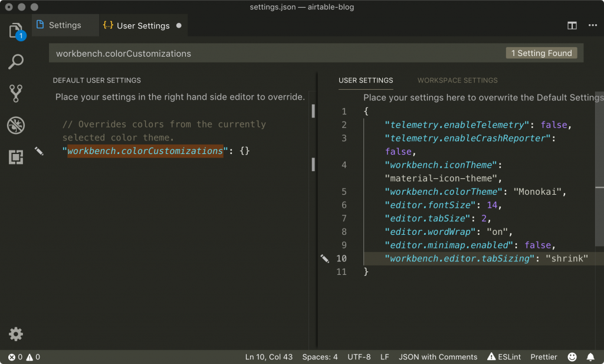604x364 pixels.
Task: Open the editor more actions ellipsis menu
Action: [592, 25]
